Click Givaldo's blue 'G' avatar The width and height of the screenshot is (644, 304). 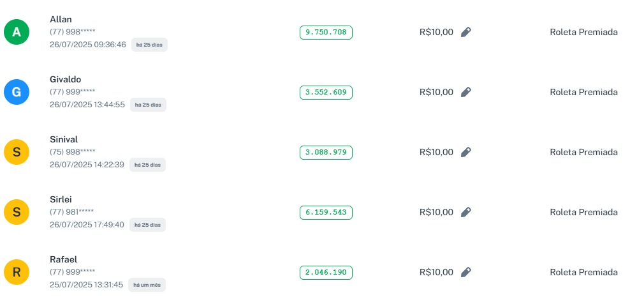click(x=17, y=92)
